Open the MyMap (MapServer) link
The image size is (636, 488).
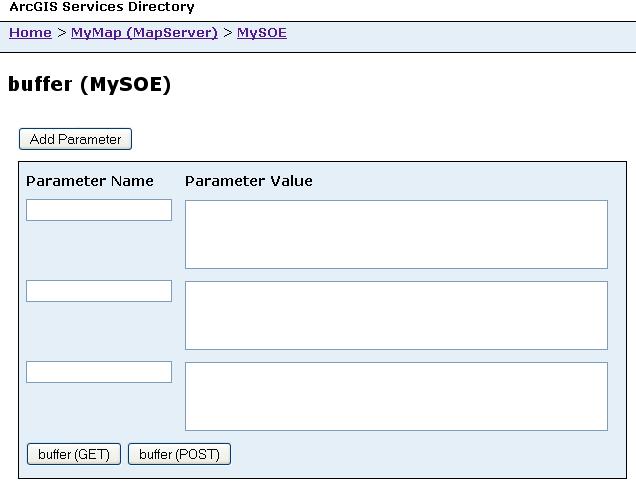pos(144,33)
